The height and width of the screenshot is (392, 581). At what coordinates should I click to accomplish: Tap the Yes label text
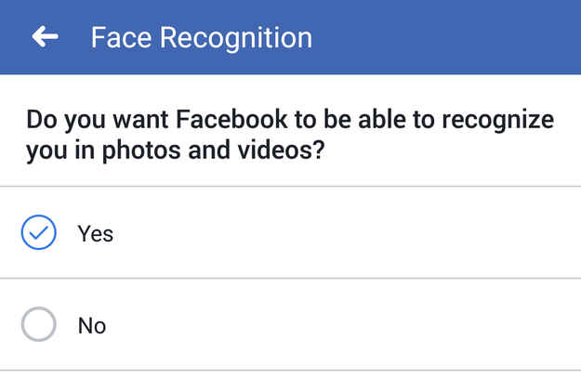(95, 234)
